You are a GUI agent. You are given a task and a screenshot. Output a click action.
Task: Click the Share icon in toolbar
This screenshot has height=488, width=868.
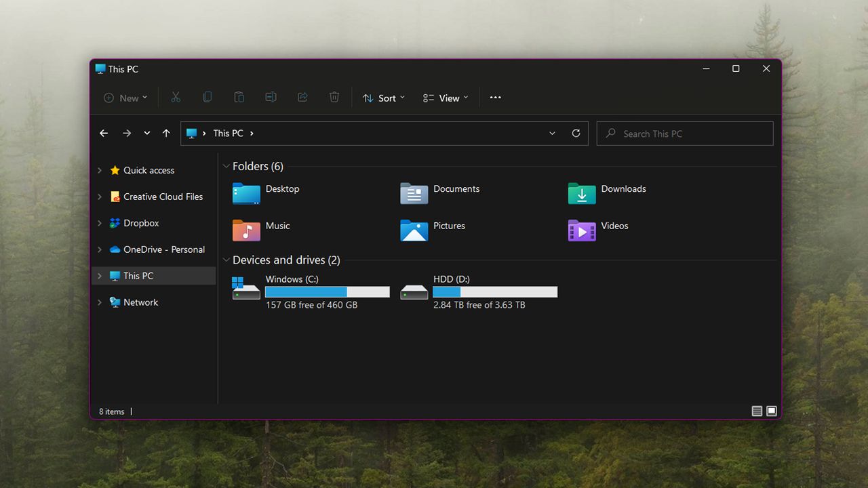coord(302,98)
